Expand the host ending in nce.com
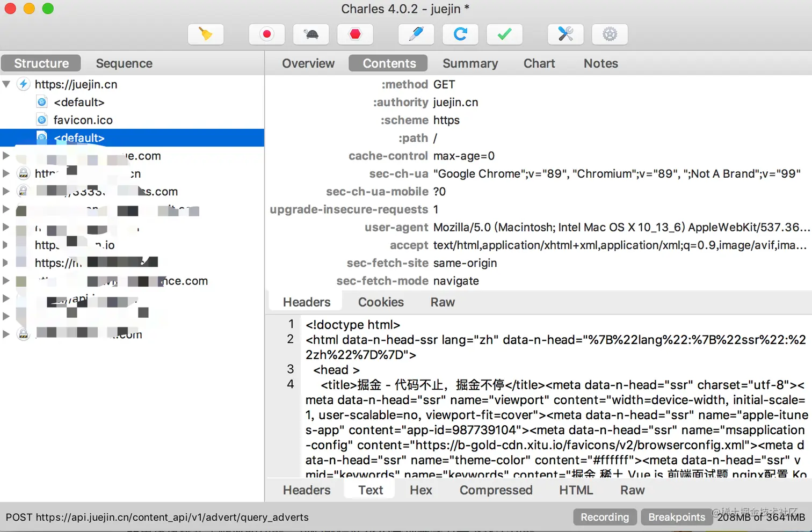Screen dimensions: 812x532 point(6,280)
